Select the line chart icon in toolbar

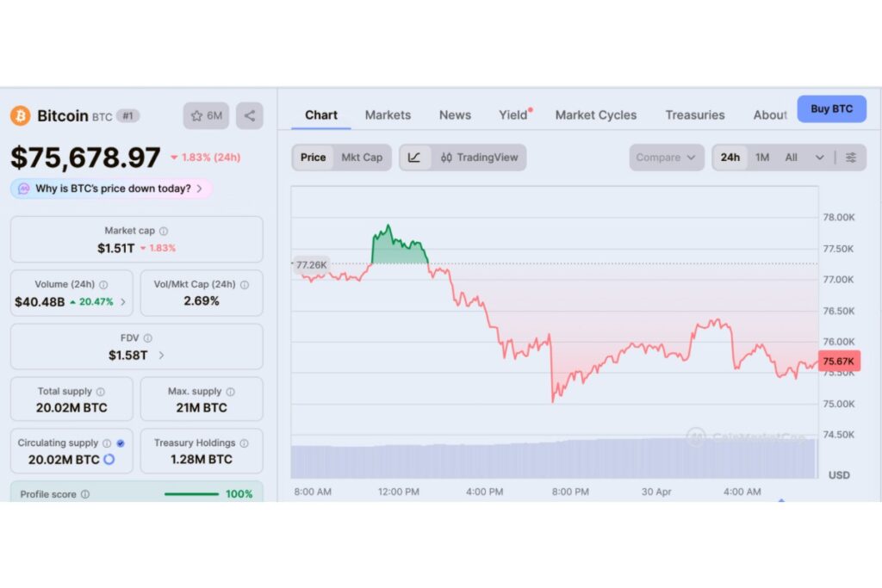pyautogui.click(x=414, y=157)
